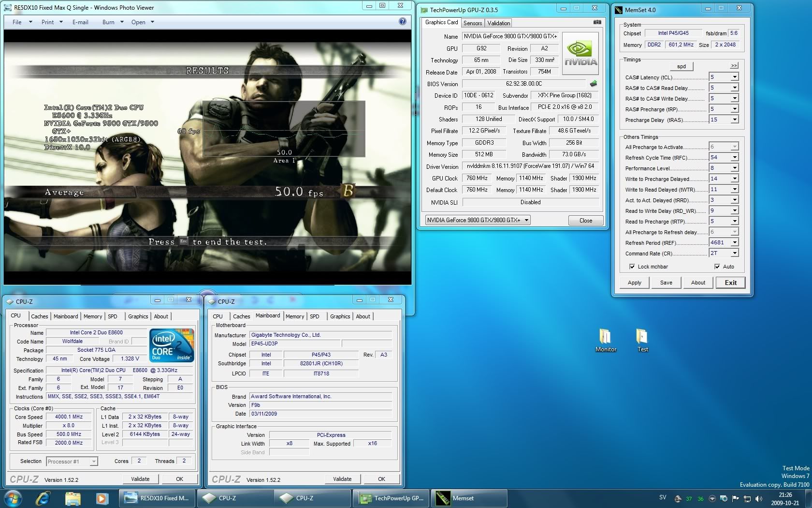Viewport: 812px width, 508px height.
Task: Expand Command Rate (CR) dropdown
Action: (735, 253)
